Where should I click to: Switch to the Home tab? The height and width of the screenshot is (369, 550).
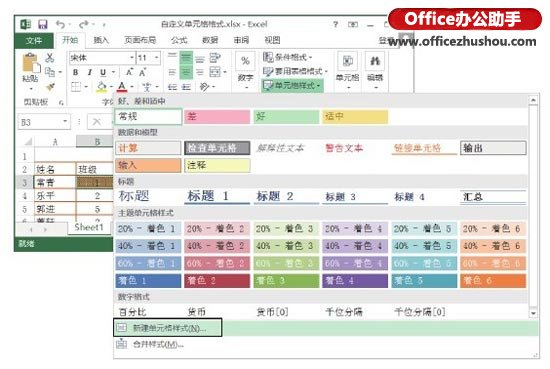pyautogui.click(x=70, y=40)
